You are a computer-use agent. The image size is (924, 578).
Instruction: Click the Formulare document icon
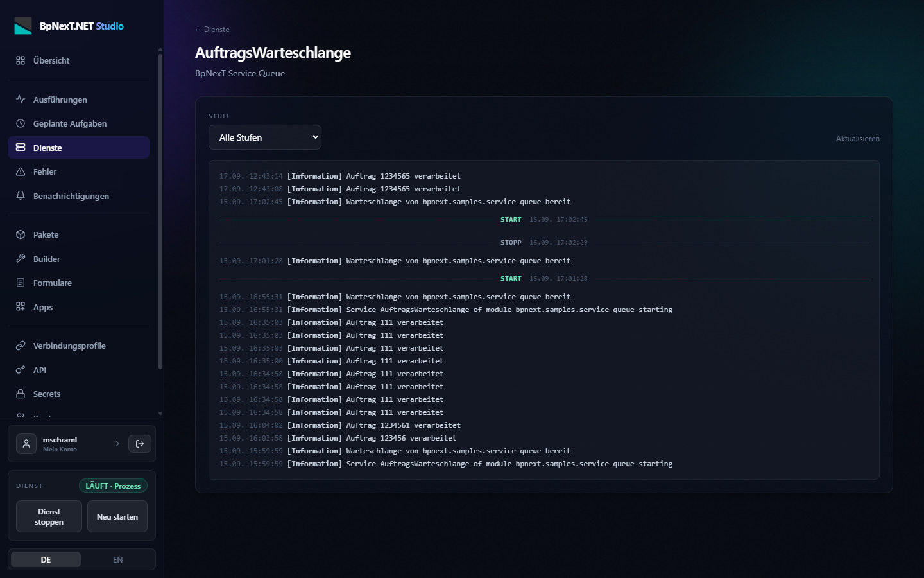coord(21,283)
